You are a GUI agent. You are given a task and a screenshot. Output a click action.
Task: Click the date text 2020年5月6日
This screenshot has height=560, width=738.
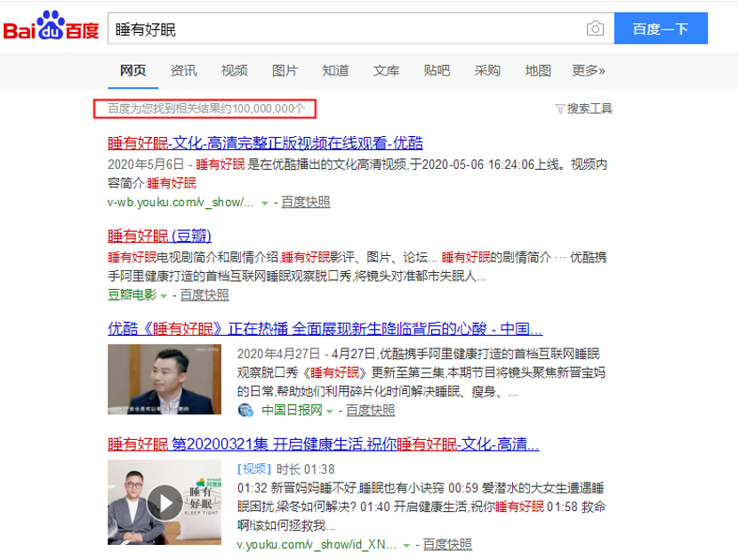pyautogui.click(x=146, y=164)
